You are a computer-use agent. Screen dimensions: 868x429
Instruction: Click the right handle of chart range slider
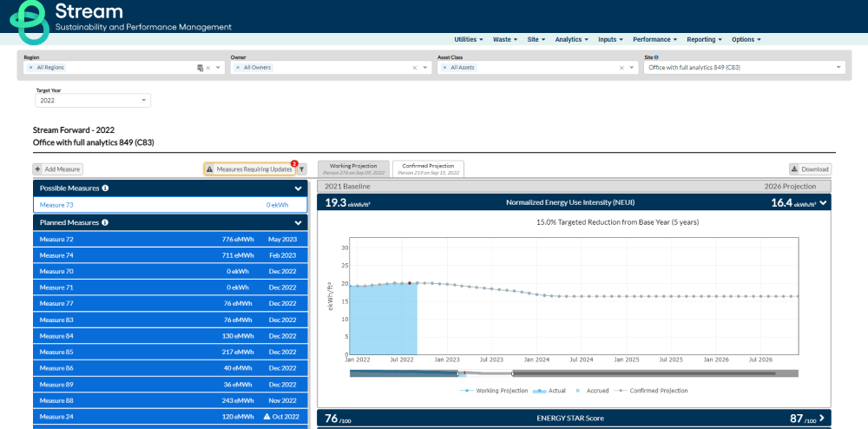tap(513, 373)
